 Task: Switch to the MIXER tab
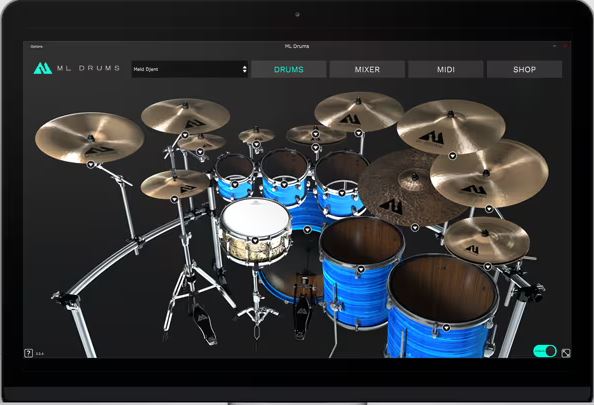[367, 69]
